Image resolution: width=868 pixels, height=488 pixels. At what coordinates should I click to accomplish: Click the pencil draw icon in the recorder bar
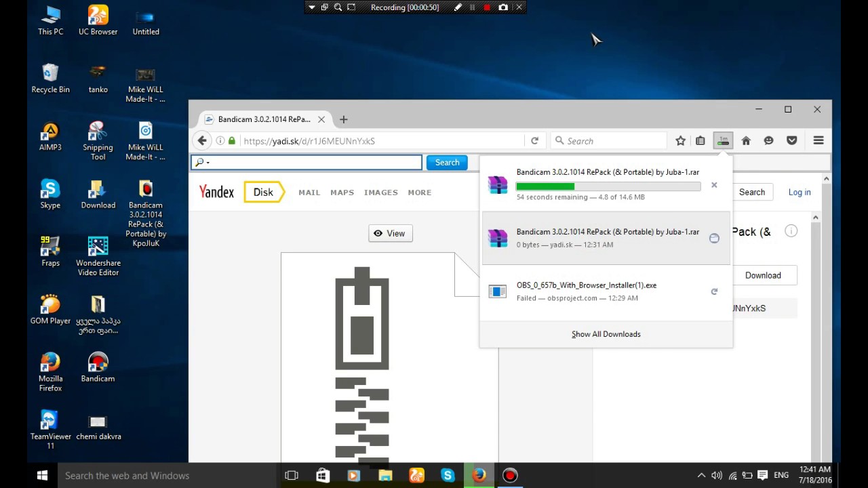[x=458, y=7]
